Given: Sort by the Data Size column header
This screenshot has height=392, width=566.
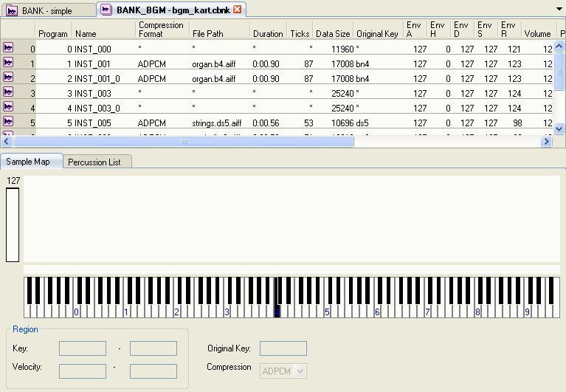Looking at the screenshot, I should [333, 34].
